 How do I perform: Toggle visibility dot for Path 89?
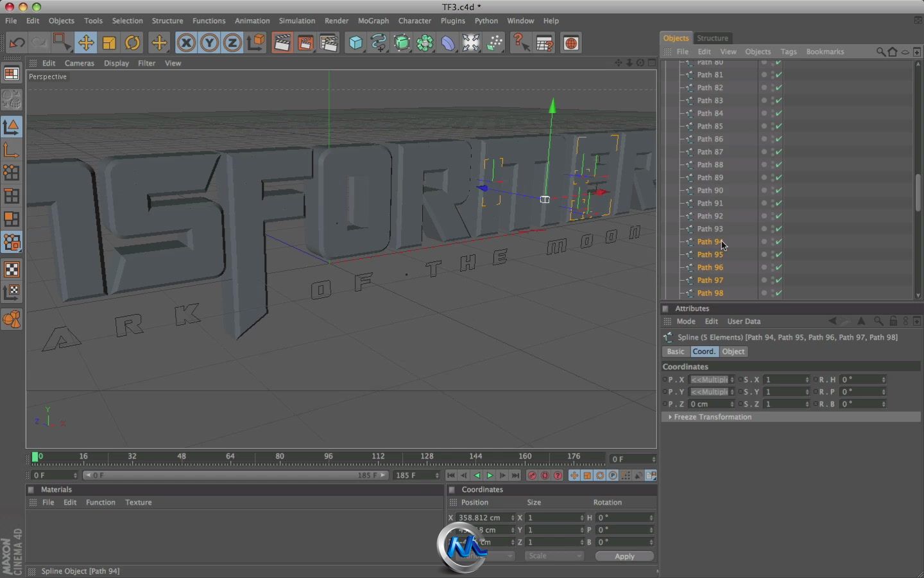[x=764, y=177]
